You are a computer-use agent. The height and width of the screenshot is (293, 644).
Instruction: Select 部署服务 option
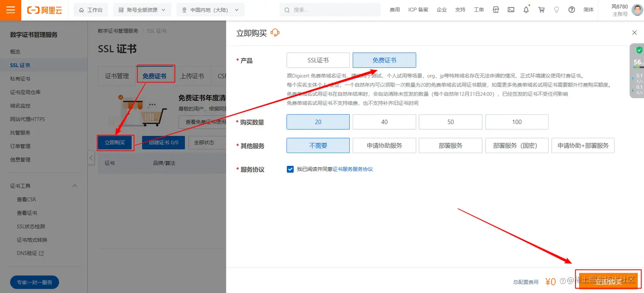point(451,145)
